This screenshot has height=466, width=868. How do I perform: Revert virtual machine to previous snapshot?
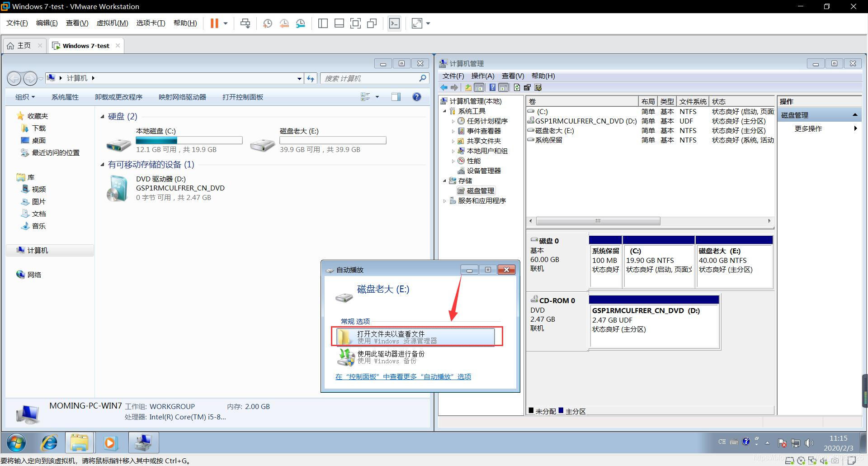[x=284, y=23]
